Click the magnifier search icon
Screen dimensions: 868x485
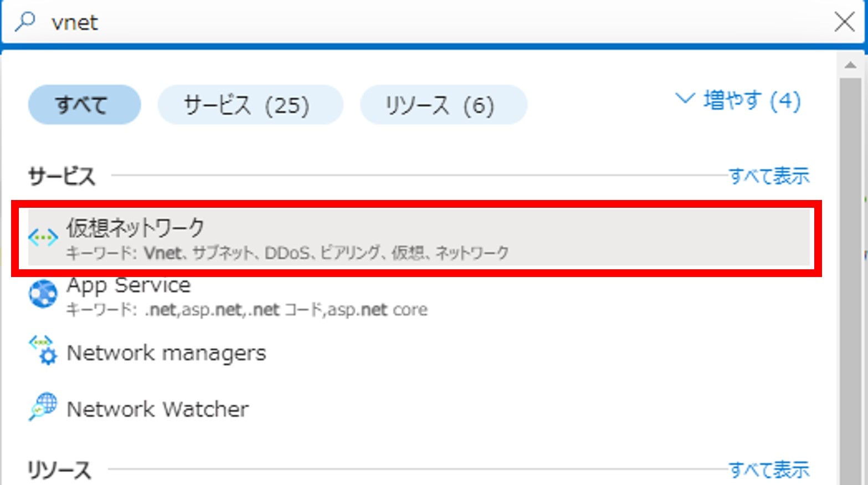pyautogui.click(x=25, y=22)
